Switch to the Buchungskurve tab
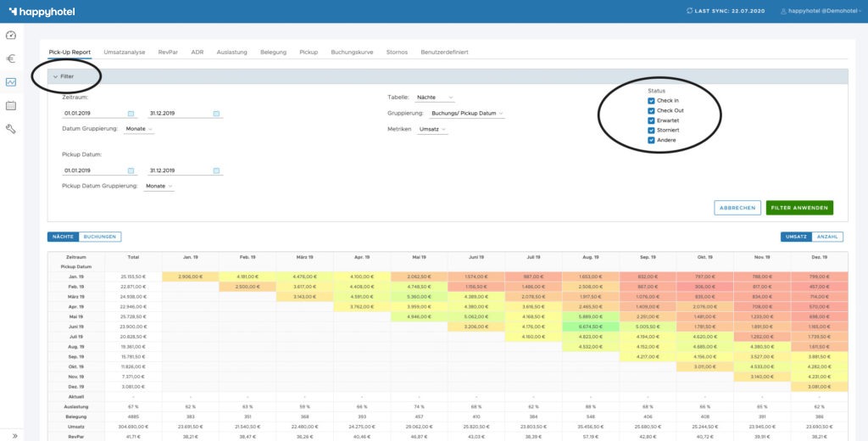Screen dimensions: 868x441 [352, 52]
